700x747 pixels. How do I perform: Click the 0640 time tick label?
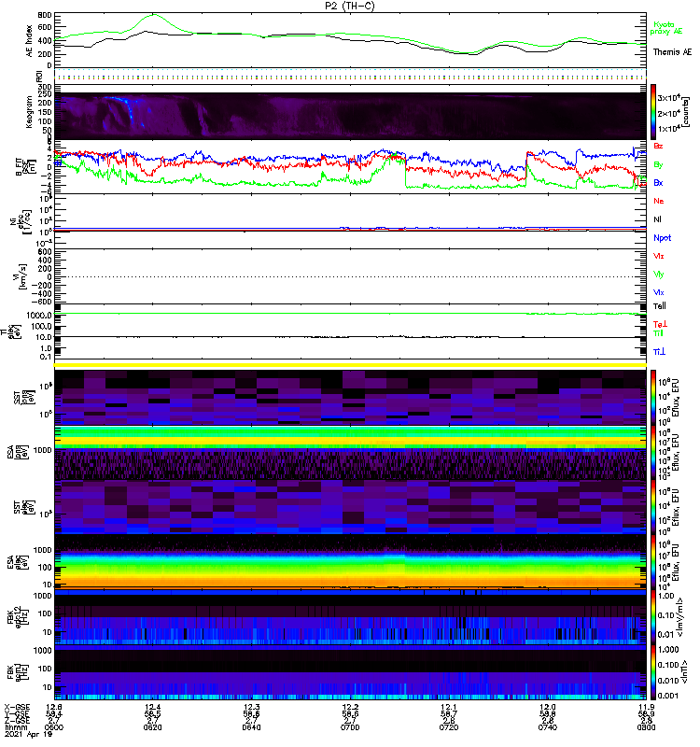pyautogui.click(x=251, y=727)
